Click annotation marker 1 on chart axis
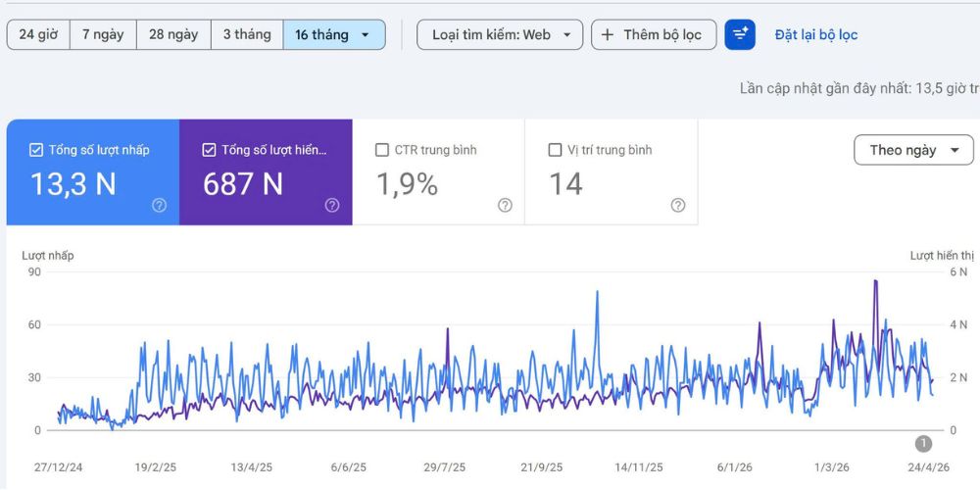 pyautogui.click(x=923, y=444)
